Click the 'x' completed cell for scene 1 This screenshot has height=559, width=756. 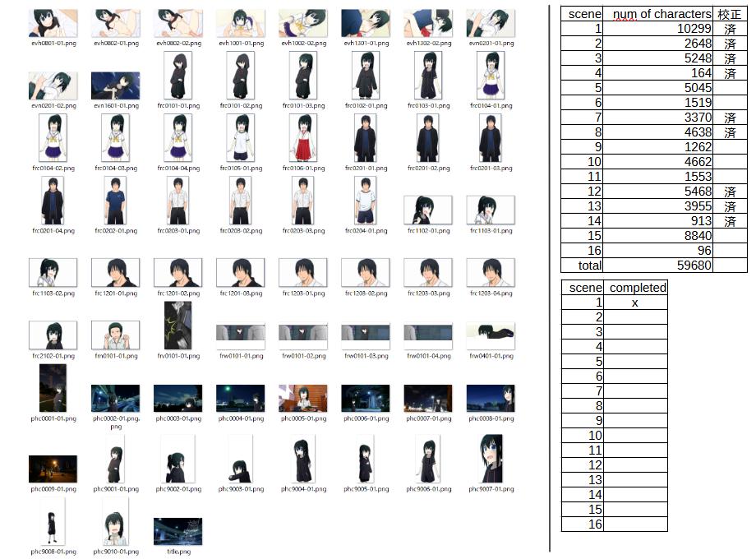pos(635,303)
